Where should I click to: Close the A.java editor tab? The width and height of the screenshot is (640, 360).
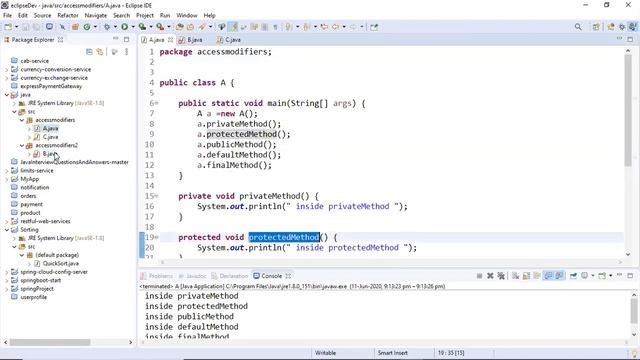[170, 40]
